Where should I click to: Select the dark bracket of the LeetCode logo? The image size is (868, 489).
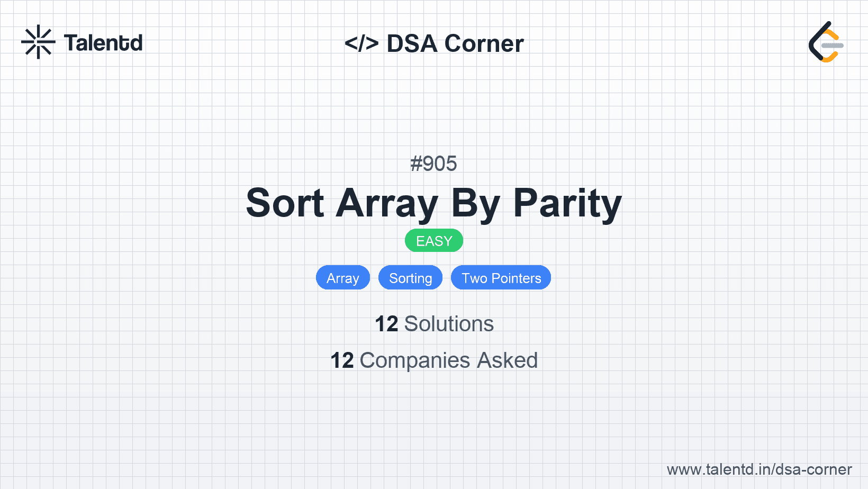tap(816, 42)
